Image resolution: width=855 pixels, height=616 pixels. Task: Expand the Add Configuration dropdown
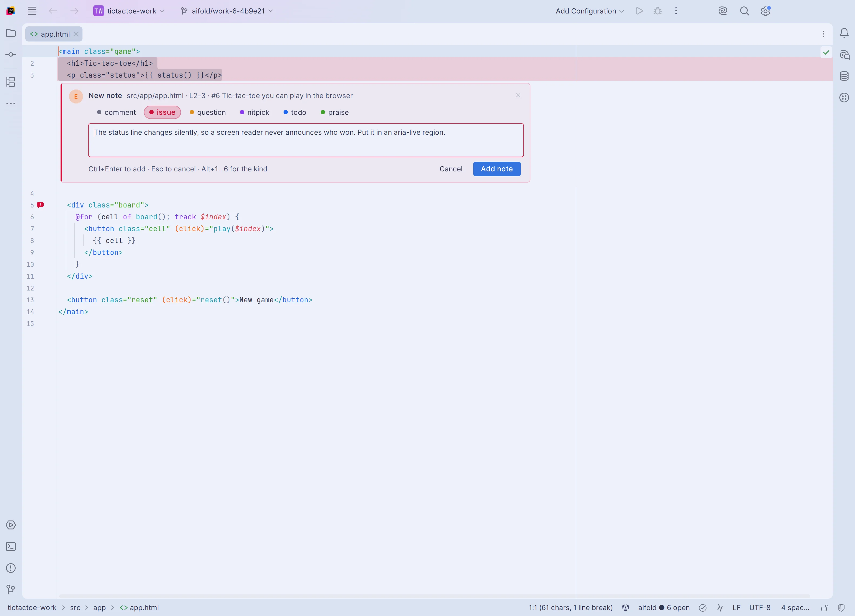[x=589, y=11]
